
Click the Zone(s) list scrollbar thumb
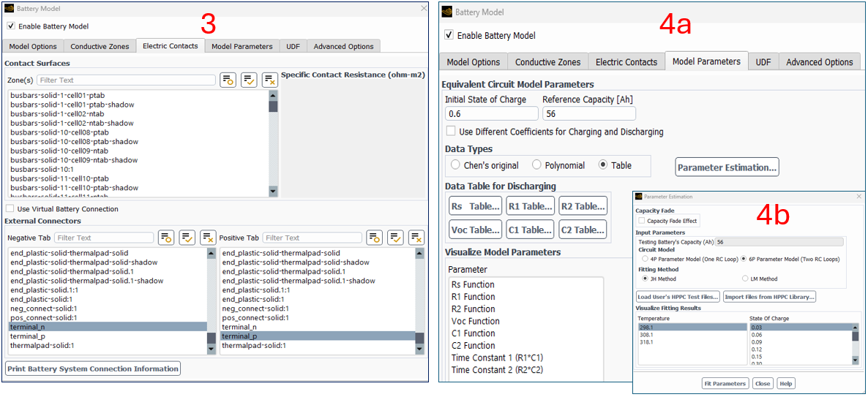(x=273, y=106)
